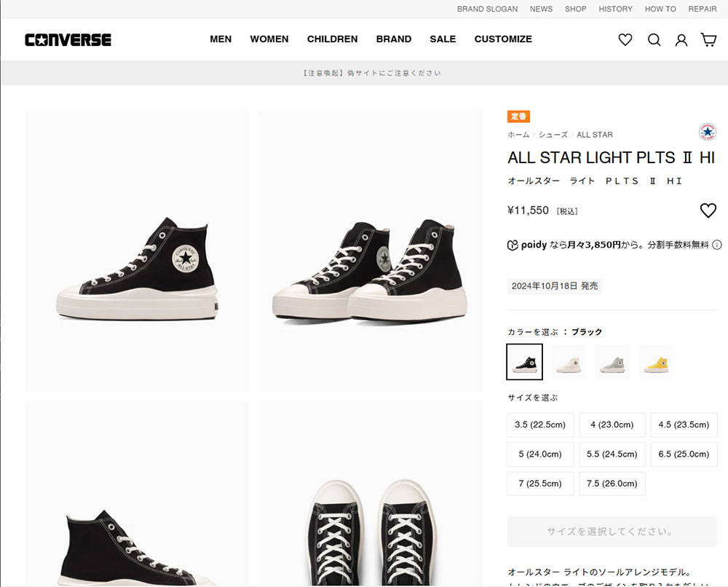Click the Converse logo
This screenshot has height=587, width=728.
(68, 40)
